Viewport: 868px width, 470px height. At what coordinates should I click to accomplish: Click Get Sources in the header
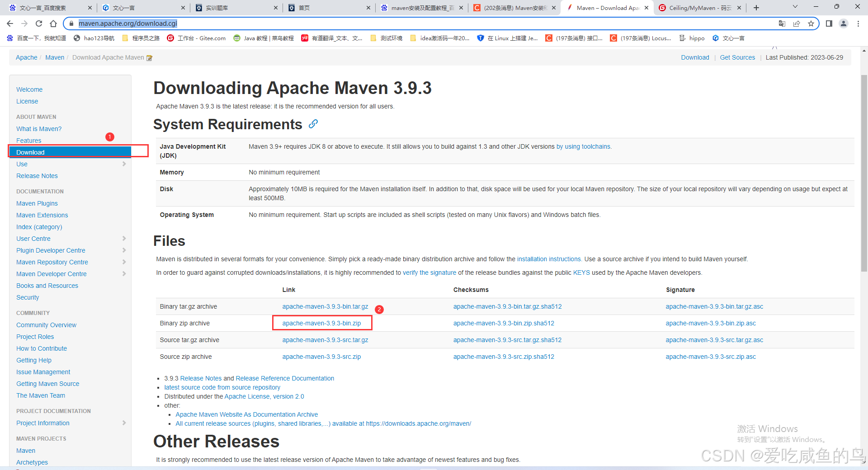click(737, 57)
